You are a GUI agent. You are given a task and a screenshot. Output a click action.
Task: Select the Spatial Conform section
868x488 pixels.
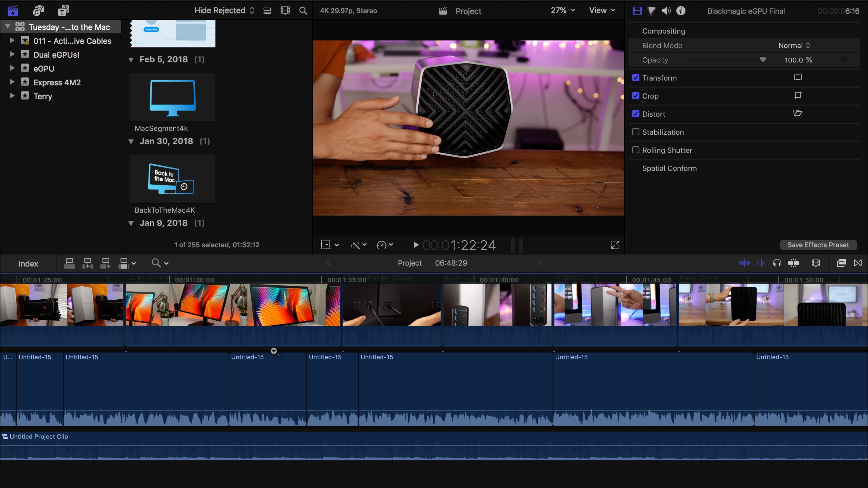(669, 168)
